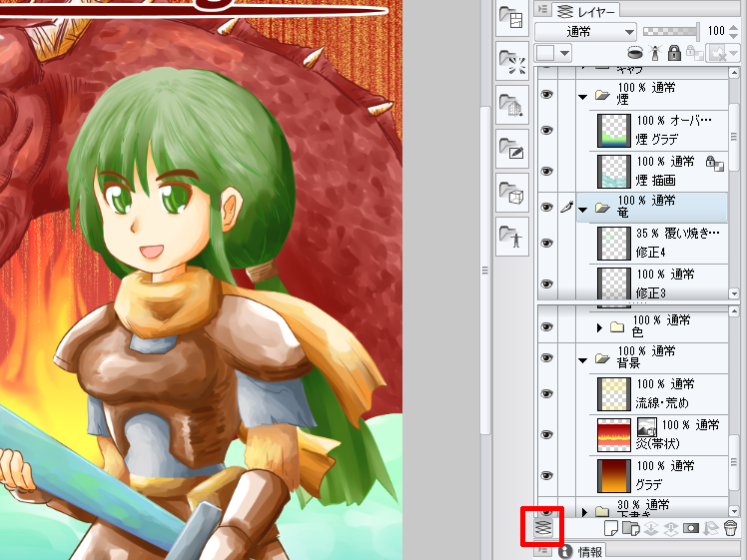Hide the 煙 描画 layer
The width and height of the screenshot is (747, 560).
pyautogui.click(x=547, y=171)
